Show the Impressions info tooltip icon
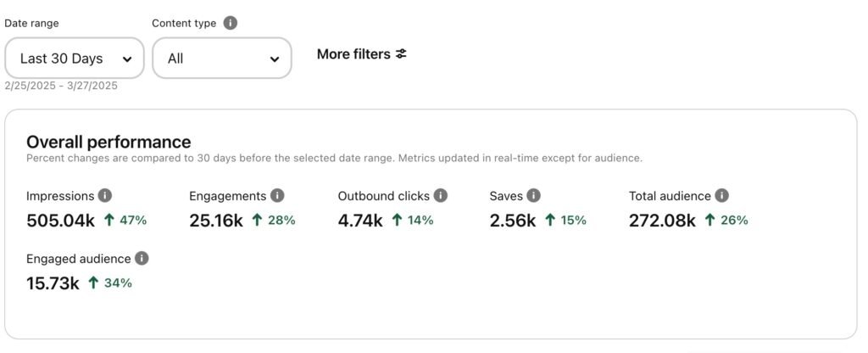This screenshot has width=868, height=353. click(105, 196)
